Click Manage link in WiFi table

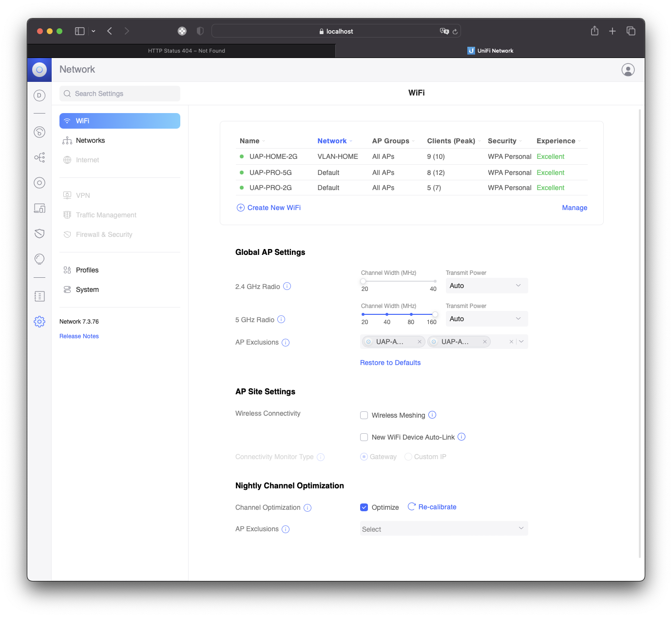[575, 208]
